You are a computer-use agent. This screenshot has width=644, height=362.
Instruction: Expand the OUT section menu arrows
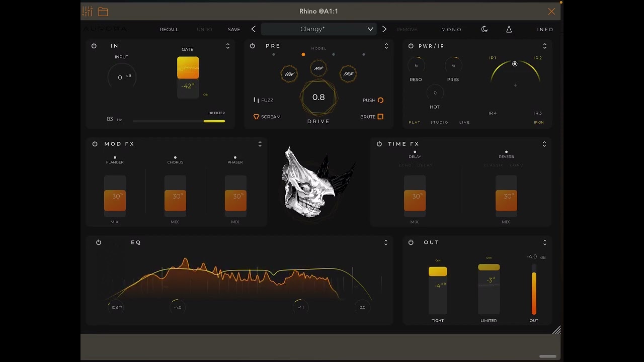(545, 242)
